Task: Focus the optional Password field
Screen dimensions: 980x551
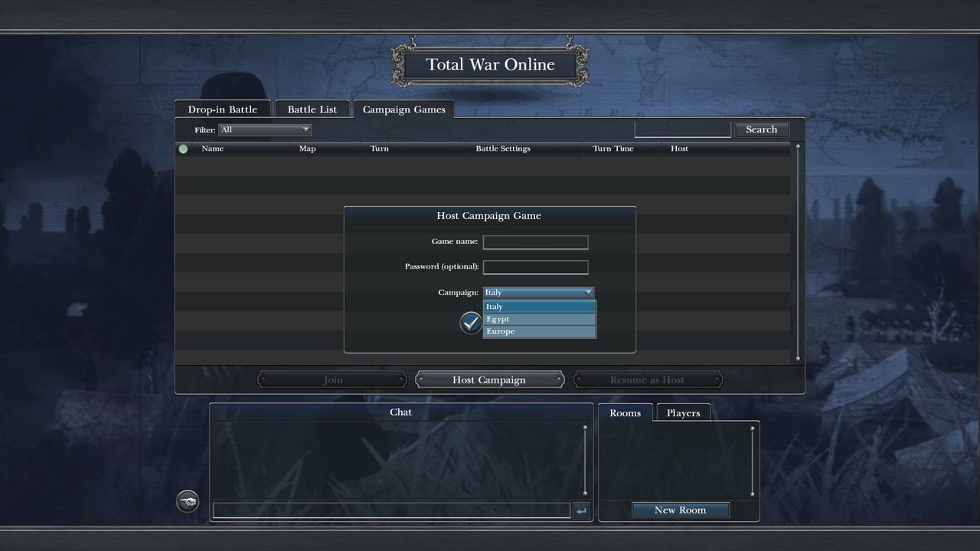Action: [535, 267]
